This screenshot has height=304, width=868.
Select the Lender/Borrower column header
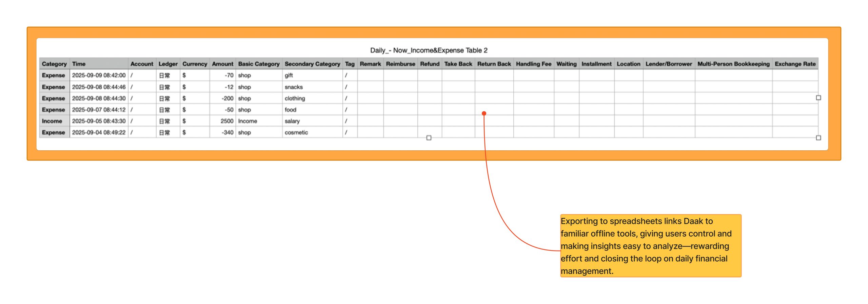tap(669, 64)
